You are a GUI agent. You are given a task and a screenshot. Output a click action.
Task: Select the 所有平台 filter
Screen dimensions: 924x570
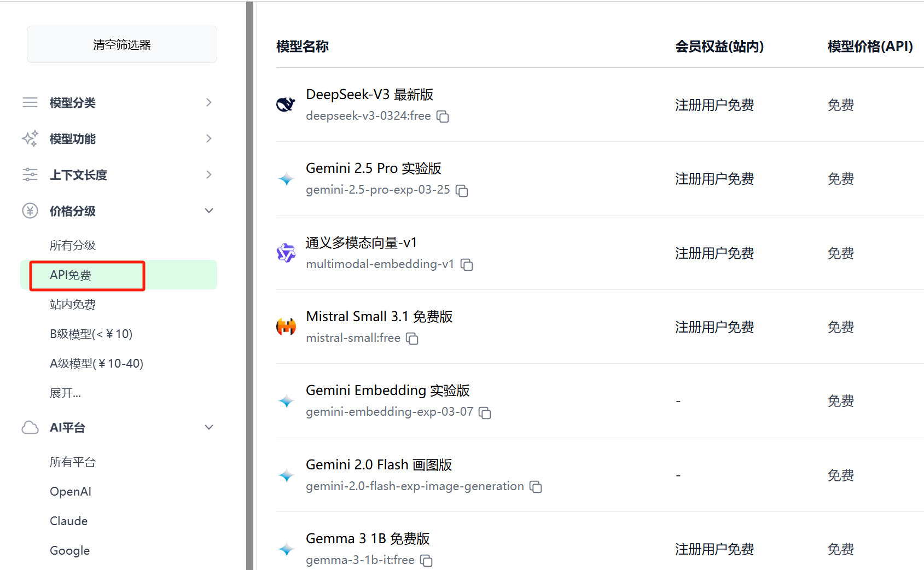(x=73, y=462)
